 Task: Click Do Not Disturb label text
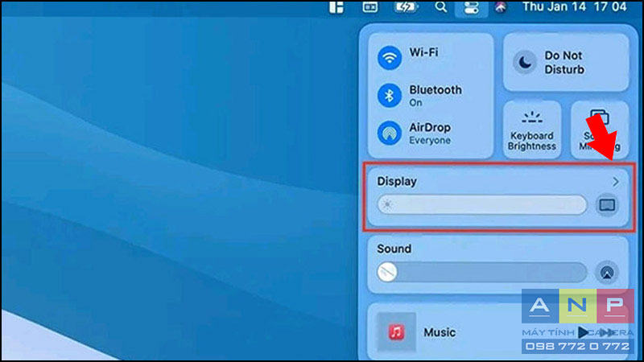pyautogui.click(x=564, y=63)
